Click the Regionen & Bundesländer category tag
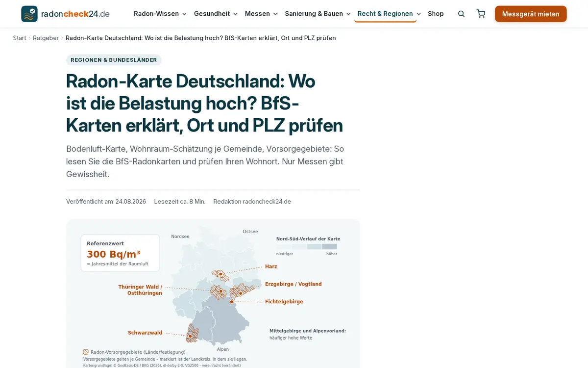Viewport: 588px width, 368px height. point(114,60)
